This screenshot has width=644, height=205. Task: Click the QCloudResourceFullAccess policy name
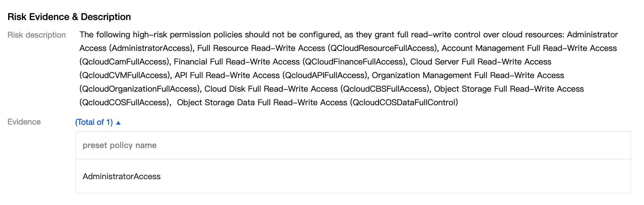[382, 48]
